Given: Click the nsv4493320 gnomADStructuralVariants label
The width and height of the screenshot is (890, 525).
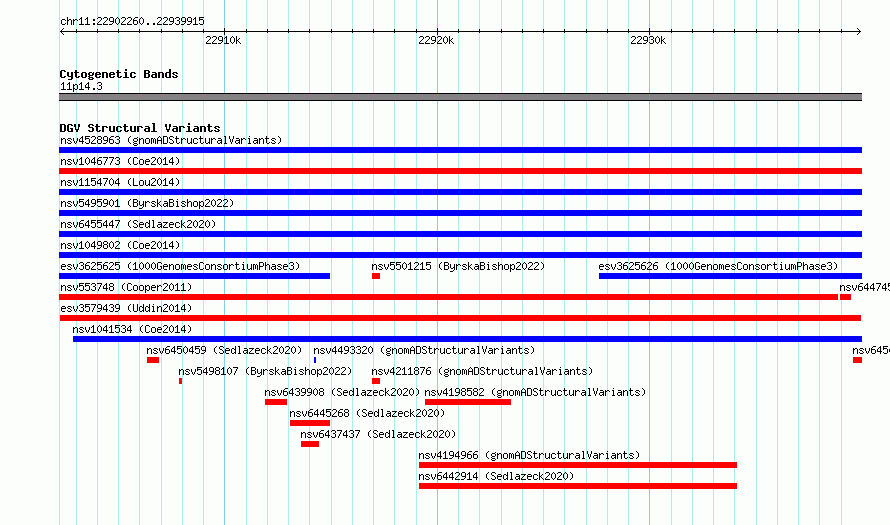Looking at the screenshot, I should click(x=424, y=350).
